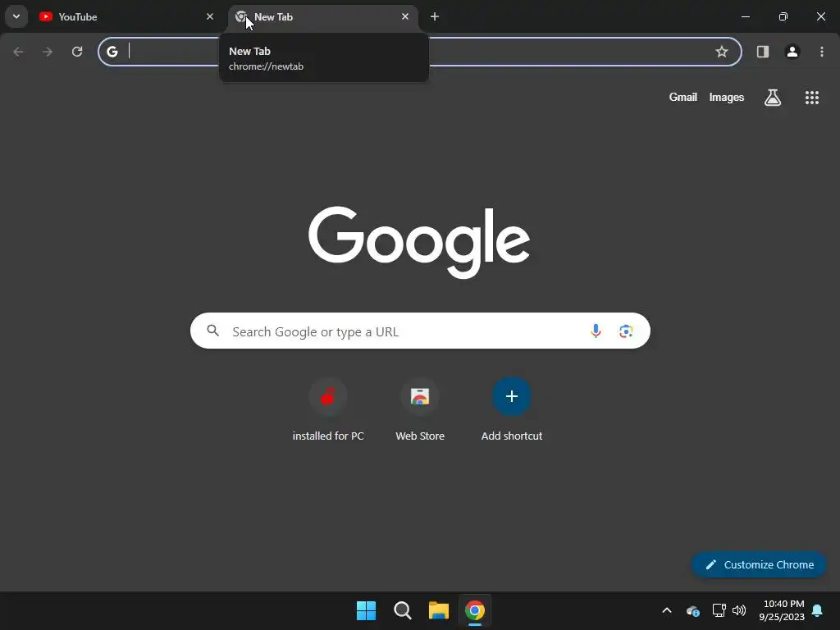Minimize the Chrome window
The width and height of the screenshot is (840, 630).
(x=745, y=16)
